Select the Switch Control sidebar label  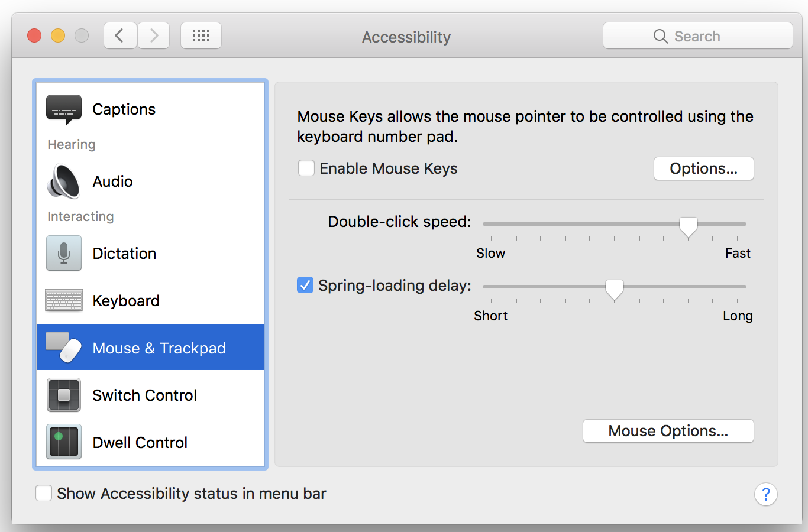145,395
